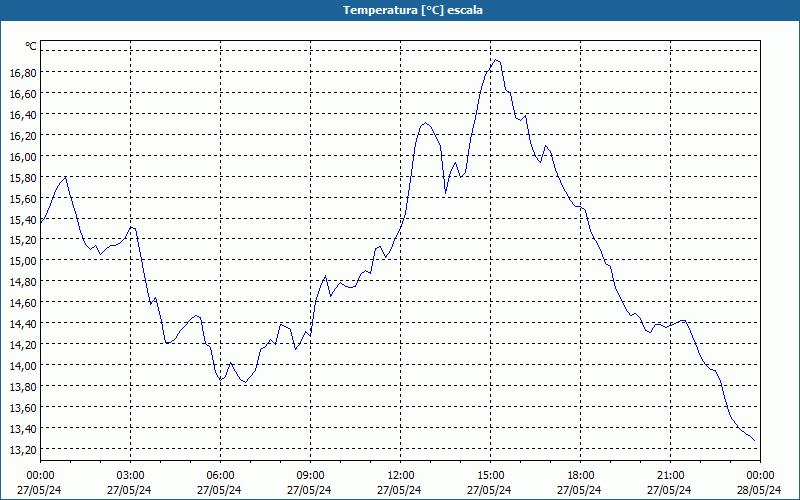
Task: Click the 15,40 y-axis value
Action: tap(23, 219)
